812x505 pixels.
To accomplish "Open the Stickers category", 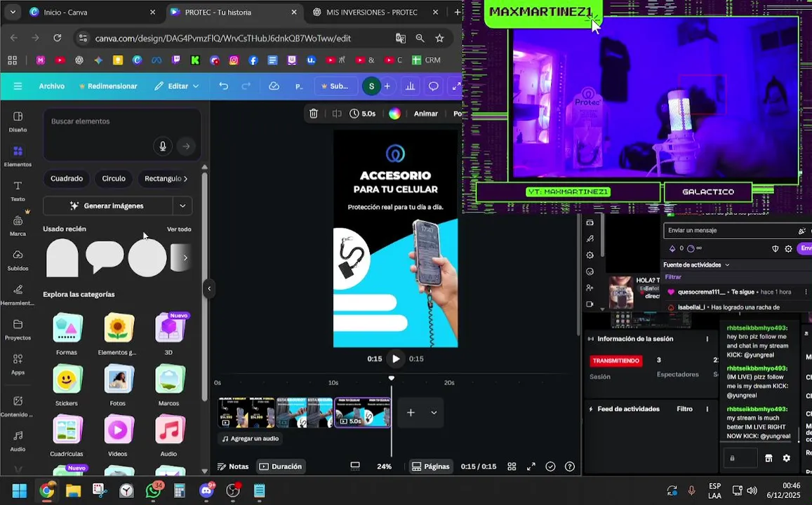I will (67, 384).
